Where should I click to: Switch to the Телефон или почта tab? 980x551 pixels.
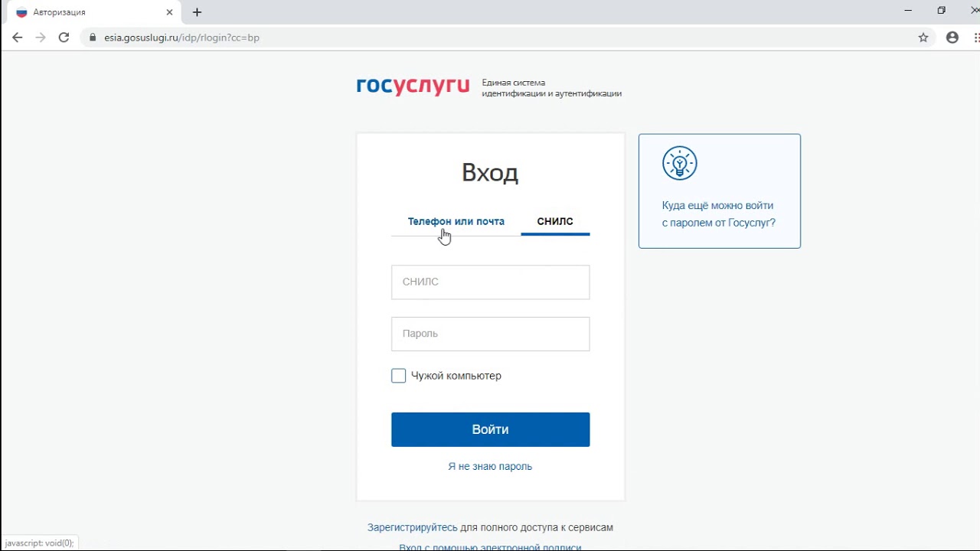[x=456, y=221]
